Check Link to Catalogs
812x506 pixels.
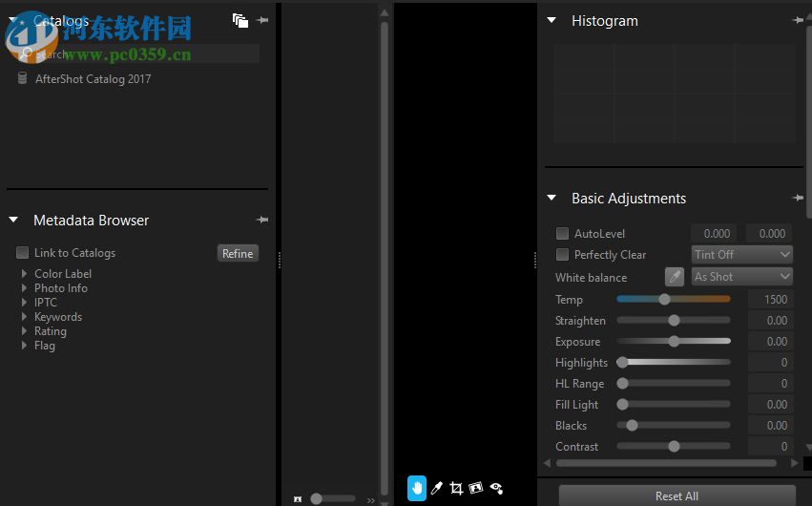[22, 252]
